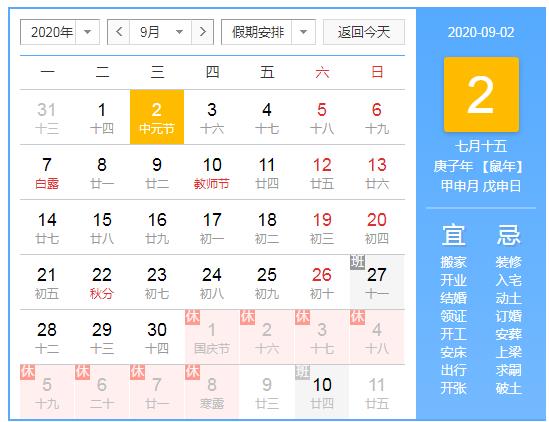Expand the 假期安排 holiday dropdown
The image size is (549, 422).
pos(269,32)
